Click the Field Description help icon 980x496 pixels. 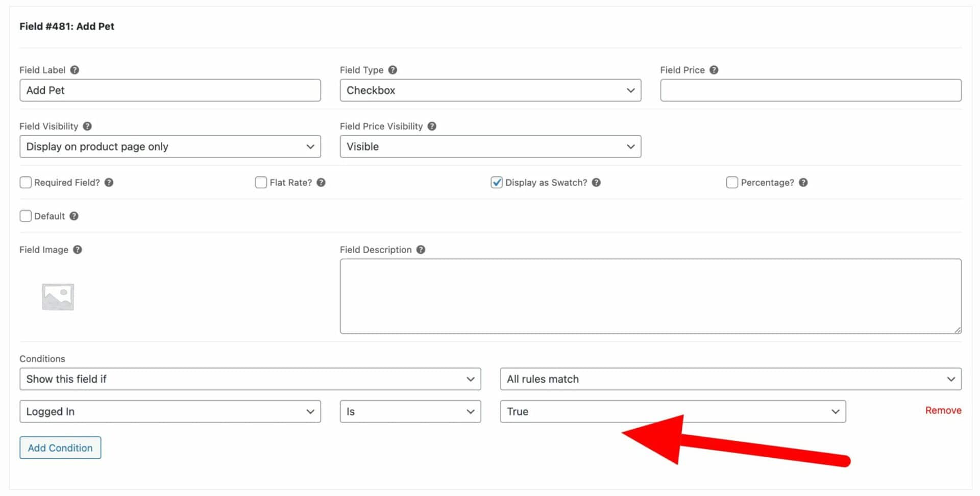click(421, 250)
